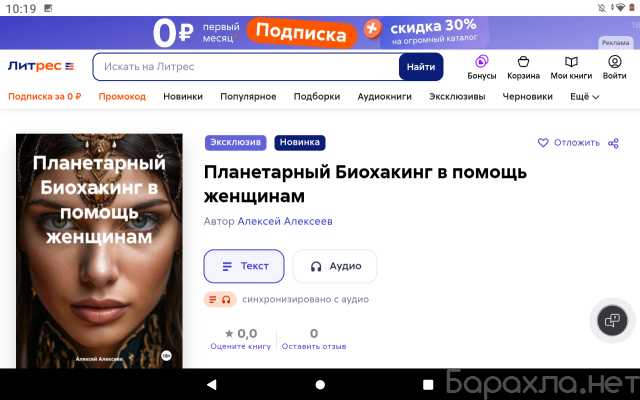Open the Корзина shopping cart
Screen dimensions: 640x400
click(523, 62)
